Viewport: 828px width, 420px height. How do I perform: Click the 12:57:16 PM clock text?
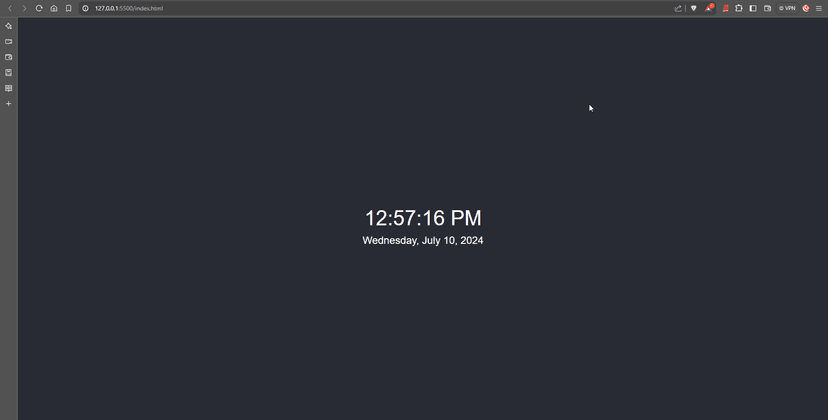(423, 218)
